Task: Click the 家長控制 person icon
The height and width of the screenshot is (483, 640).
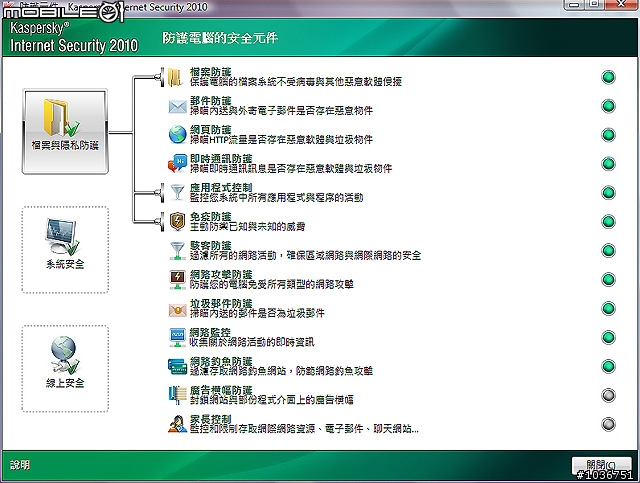Action: pyautogui.click(x=178, y=424)
